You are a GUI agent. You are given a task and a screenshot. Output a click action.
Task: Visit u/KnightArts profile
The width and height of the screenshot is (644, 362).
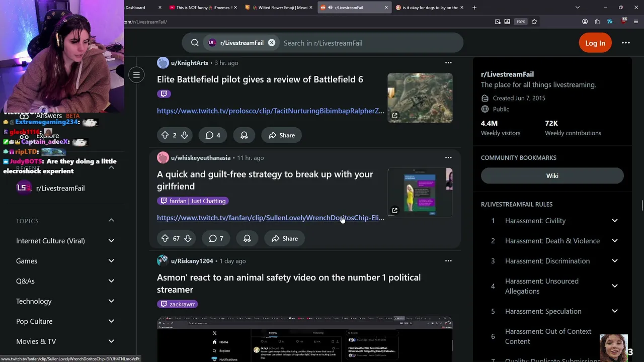[x=189, y=63]
